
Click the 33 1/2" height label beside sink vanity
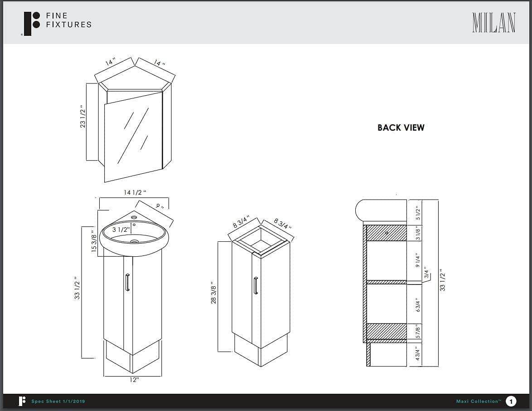coord(77,288)
